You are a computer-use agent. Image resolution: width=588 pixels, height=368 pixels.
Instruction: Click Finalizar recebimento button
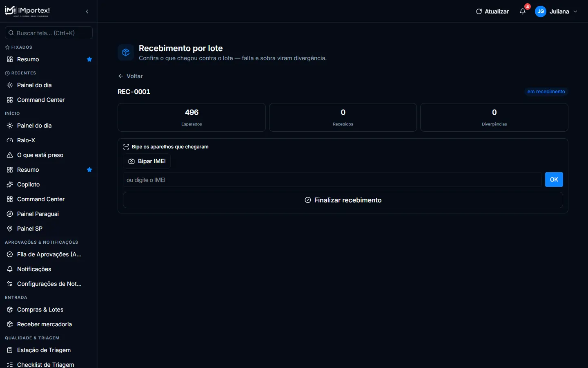[x=343, y=200]
